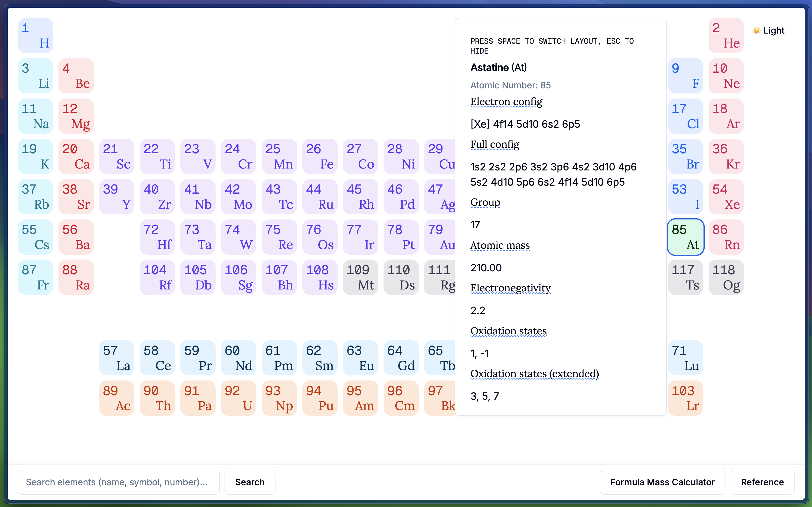Screen dimensions: 812x507
Task: Click the Electronegativity heading in details
Action: [510, 288]
